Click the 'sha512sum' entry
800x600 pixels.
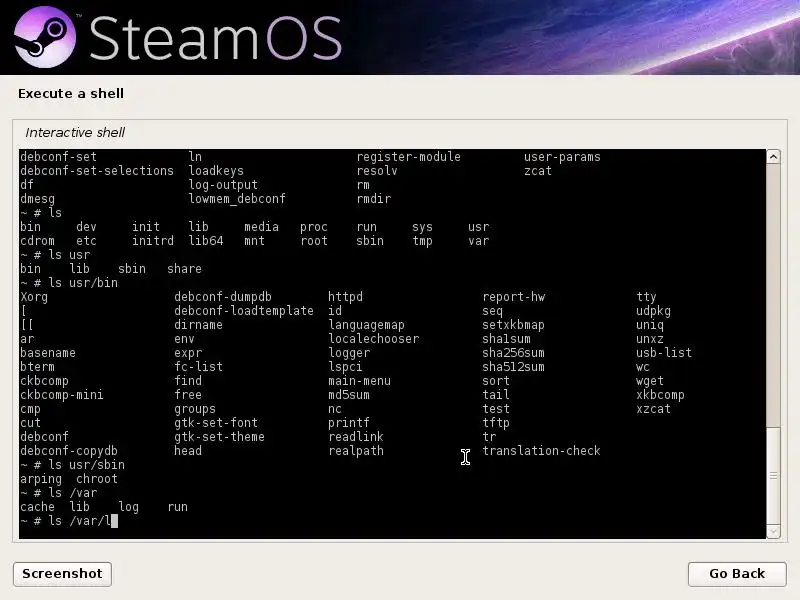tap(513, 367)
